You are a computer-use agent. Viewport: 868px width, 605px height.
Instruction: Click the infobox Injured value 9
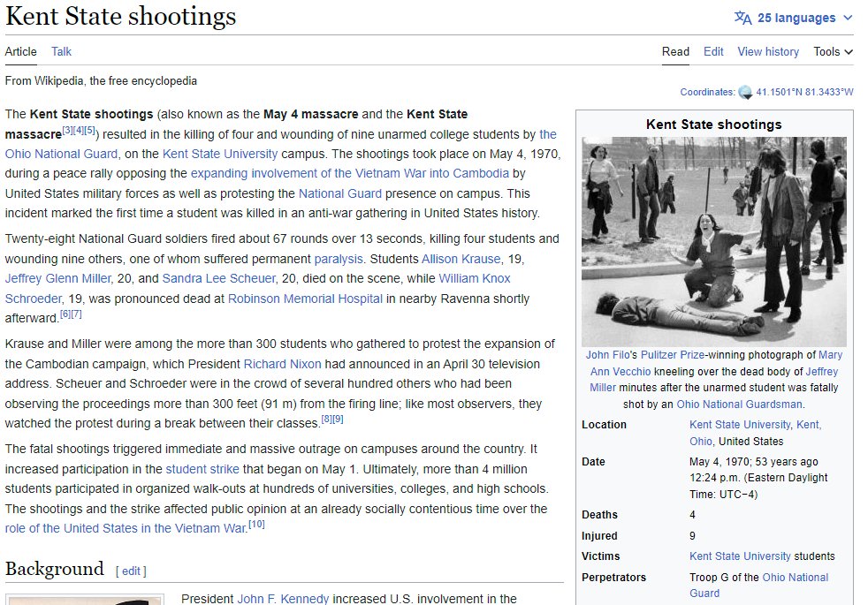(x=692, y=536)
